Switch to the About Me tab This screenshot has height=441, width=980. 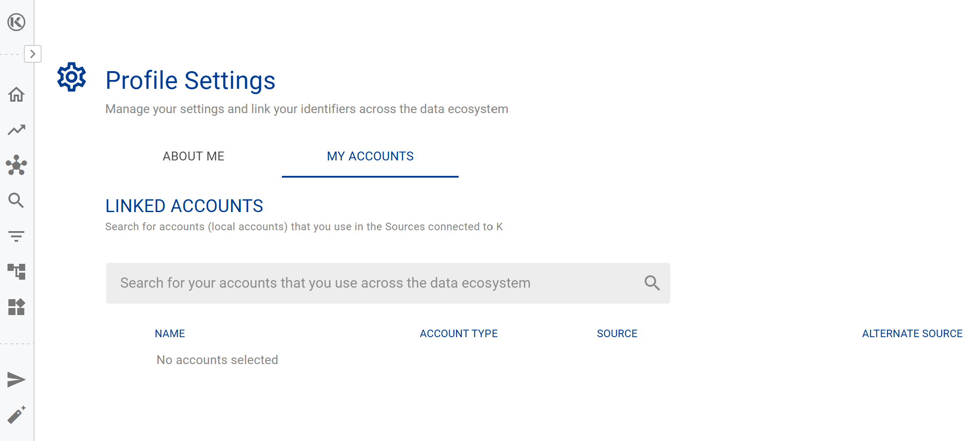194,156
